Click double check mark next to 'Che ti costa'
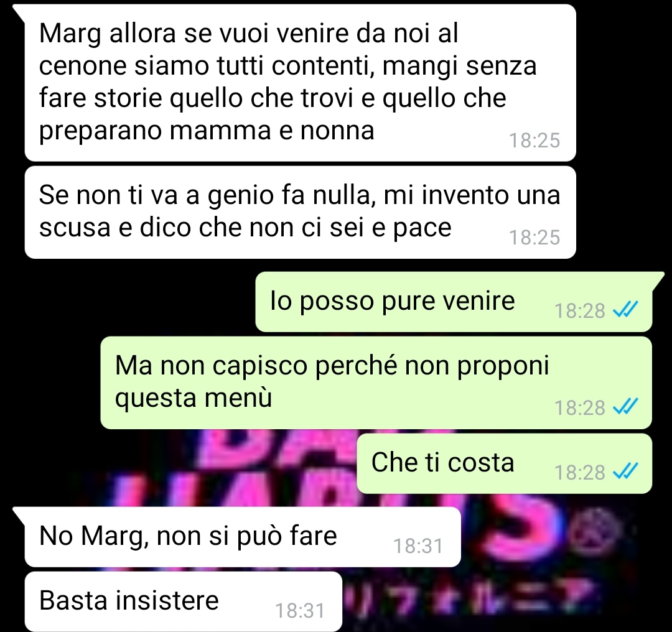The image size is (672, 632). pos(625,471)
